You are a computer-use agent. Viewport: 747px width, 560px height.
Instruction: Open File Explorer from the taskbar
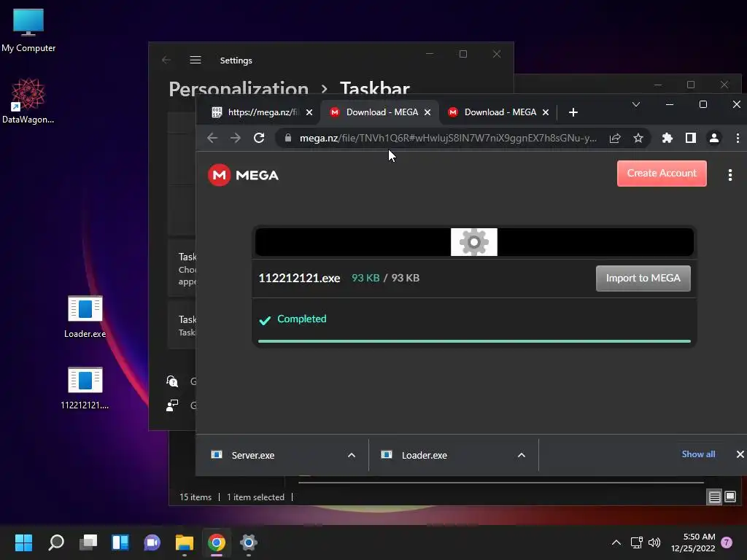185,542
